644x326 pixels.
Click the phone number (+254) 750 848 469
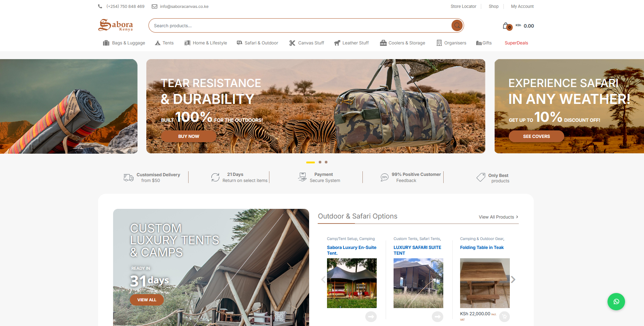coord(125,6)
